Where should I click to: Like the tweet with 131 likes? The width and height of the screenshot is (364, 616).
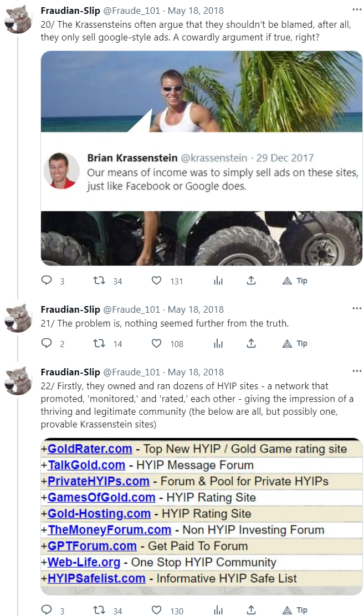pos(157,281)
